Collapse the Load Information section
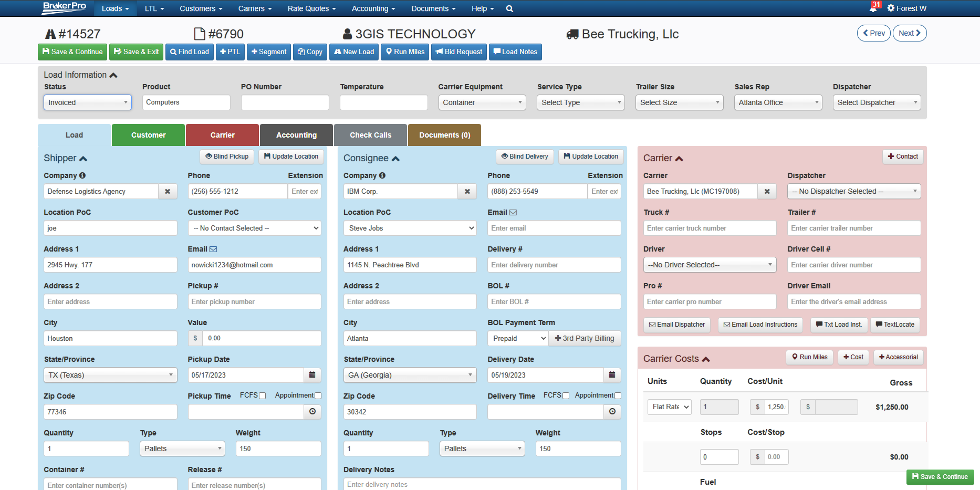The image size is (980, 490). pos(113,75)
